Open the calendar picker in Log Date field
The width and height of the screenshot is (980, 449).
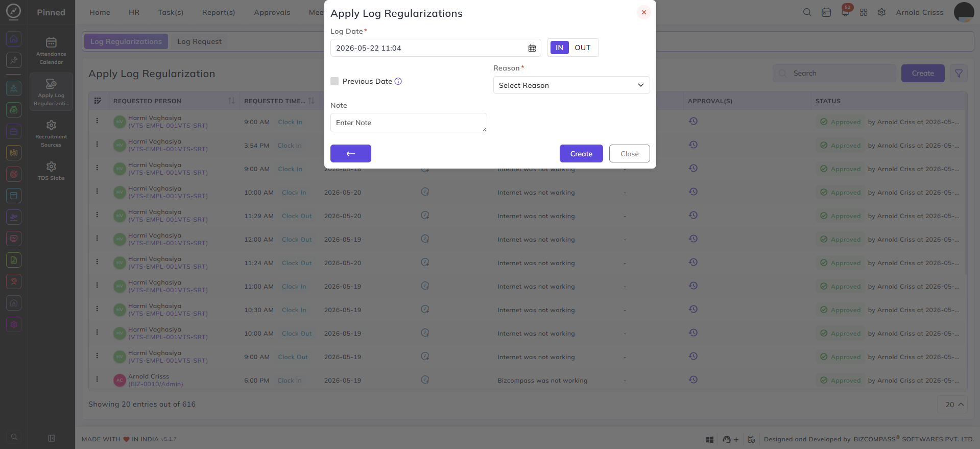coord(532,48)
